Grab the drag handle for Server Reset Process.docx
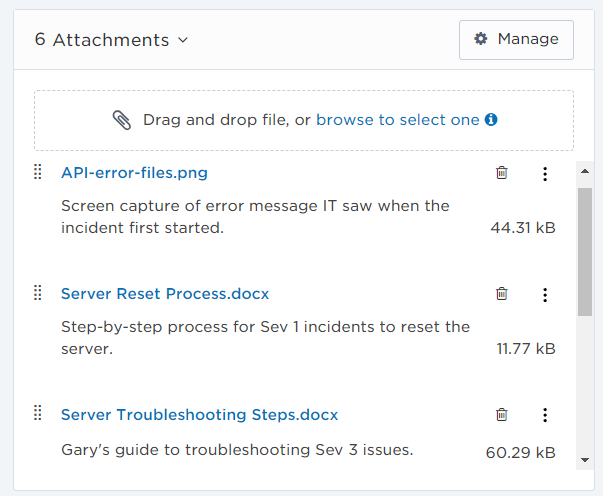The image size is (603, 496). (x=37, y=293)
